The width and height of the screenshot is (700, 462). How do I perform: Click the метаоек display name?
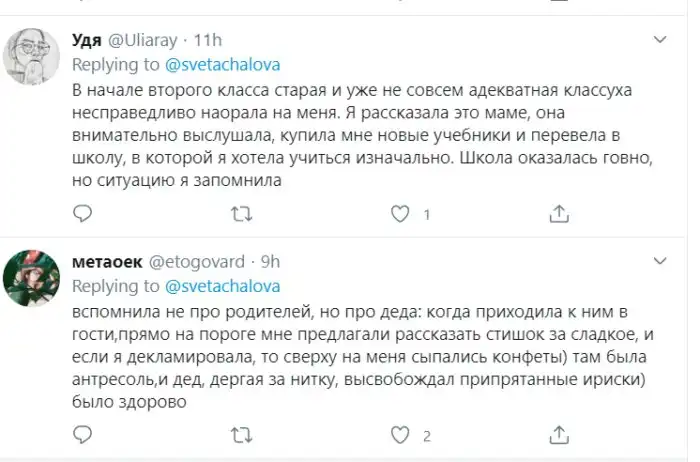(x=108, y=264)
